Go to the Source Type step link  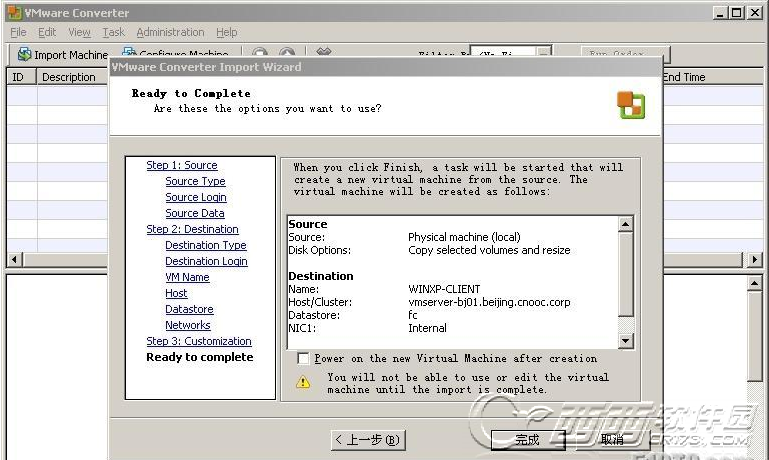point(195,181)
